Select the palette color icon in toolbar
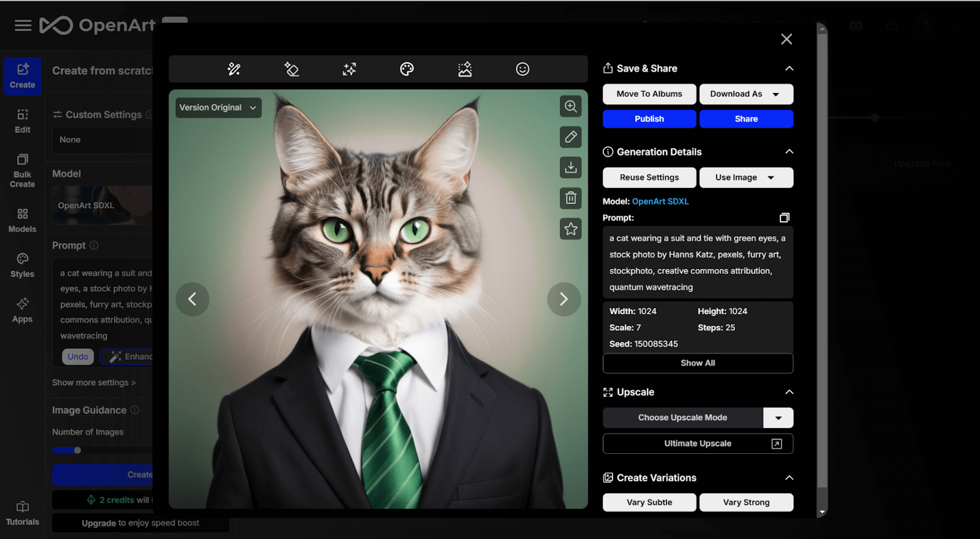The width and height of the screenshot is (980, 539). (x=407, y=69)
